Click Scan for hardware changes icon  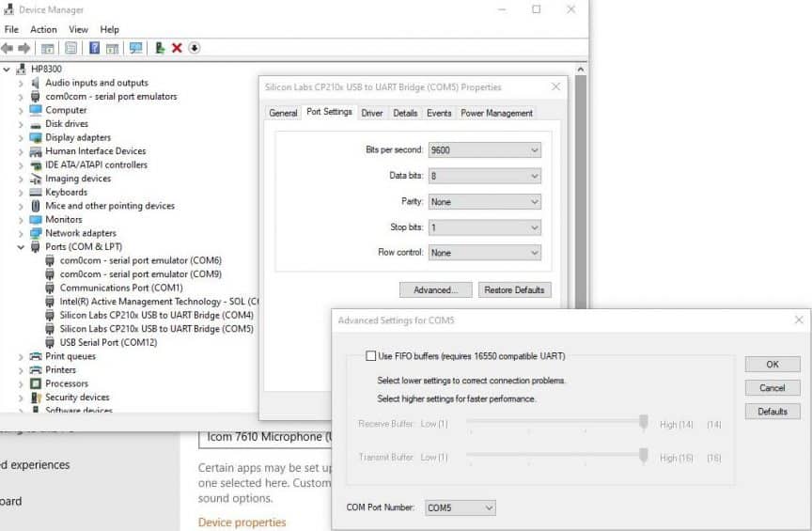point(135,48)
